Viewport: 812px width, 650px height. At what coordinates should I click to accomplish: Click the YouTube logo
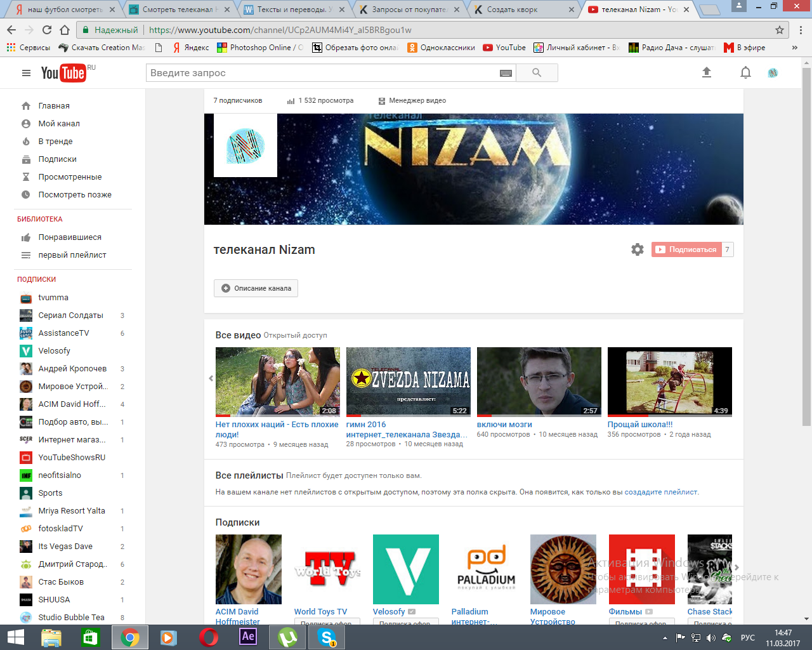pyautogui.click(x=63, y=73)
